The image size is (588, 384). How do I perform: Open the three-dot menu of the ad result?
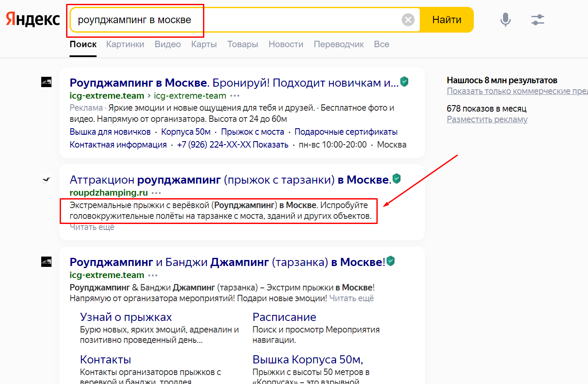tap(235, 96)
